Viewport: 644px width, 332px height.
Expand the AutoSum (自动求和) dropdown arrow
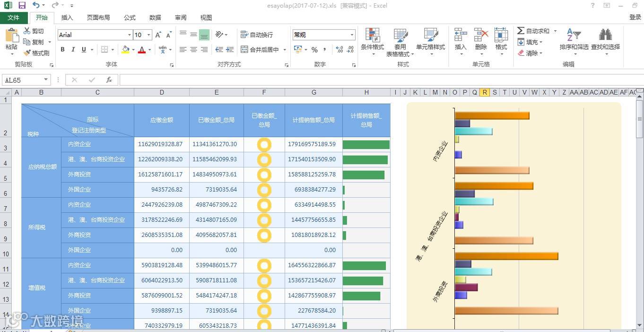(555, 31)
